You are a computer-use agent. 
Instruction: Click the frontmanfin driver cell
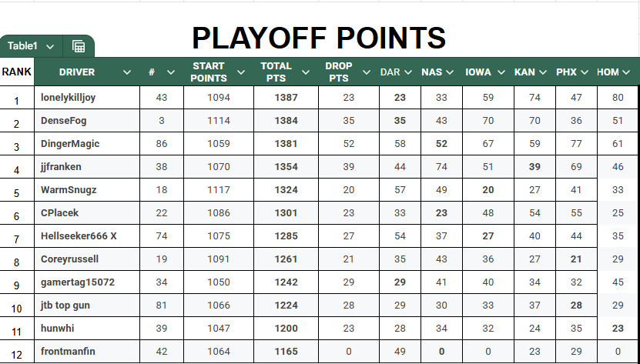coord(69,352)
